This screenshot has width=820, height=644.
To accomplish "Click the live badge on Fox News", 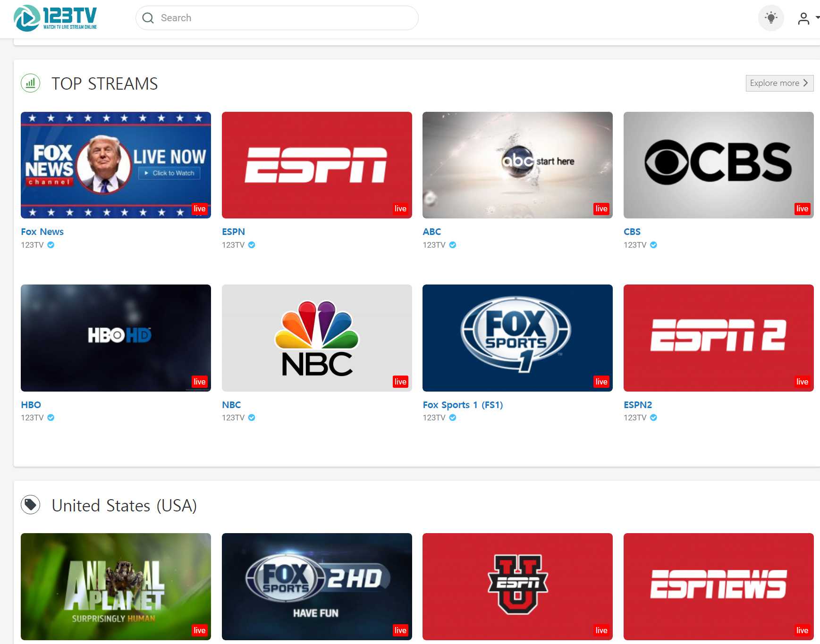I will 200,209.
